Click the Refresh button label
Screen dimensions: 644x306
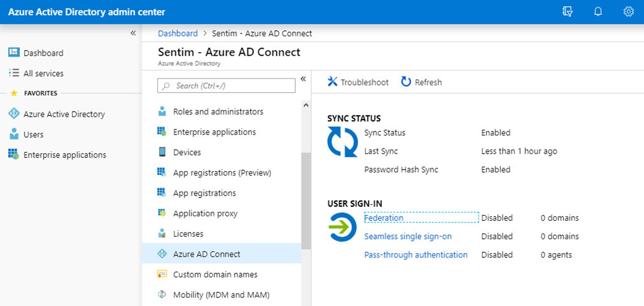click(x=428, y=82)
